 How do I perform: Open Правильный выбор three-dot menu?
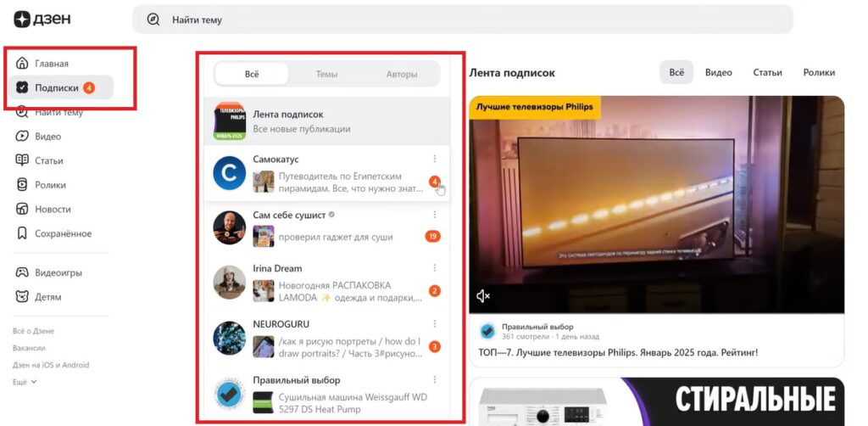click(x=435, y=379)
